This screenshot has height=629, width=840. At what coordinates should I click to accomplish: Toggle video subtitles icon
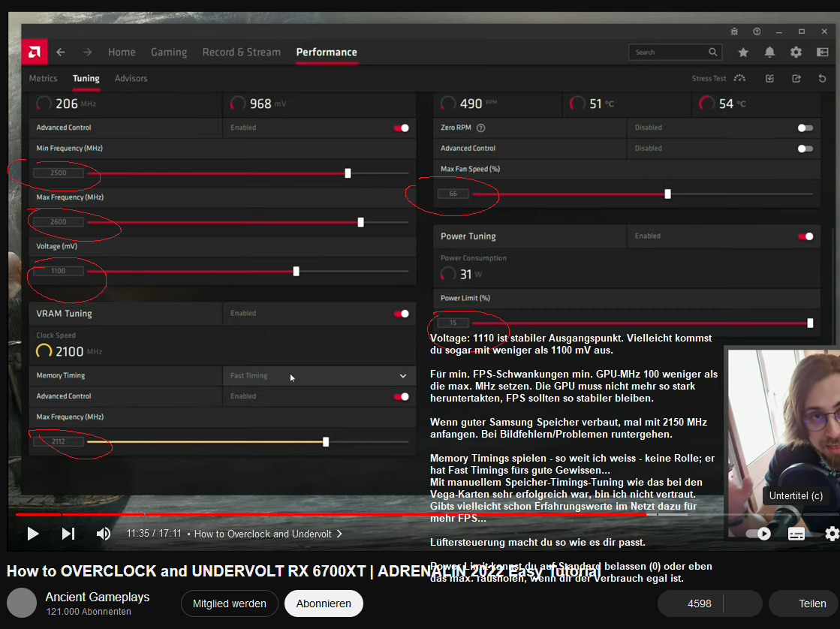[x=796, y=534]
